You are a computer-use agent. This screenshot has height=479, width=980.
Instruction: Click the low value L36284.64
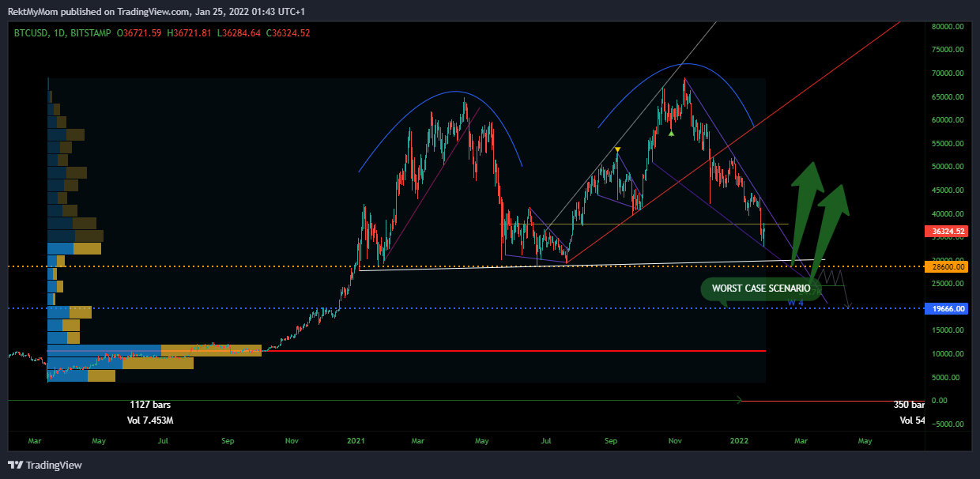239,32
